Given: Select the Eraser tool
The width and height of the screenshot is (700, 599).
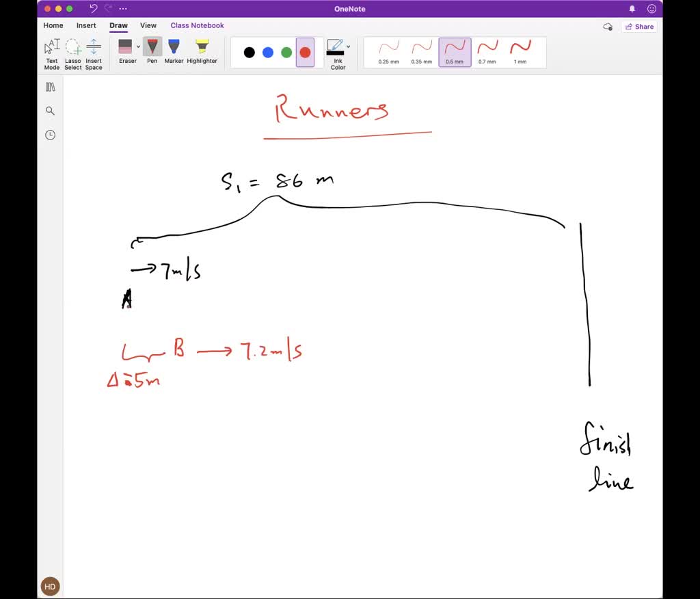Looking at the screenshot, I should pyautogui.click(x=126, y=51).
